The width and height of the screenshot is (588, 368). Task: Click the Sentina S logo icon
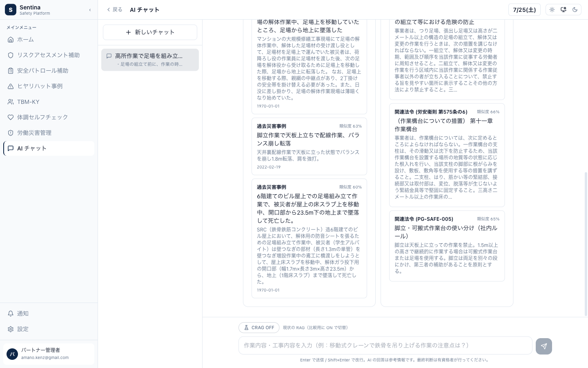coord(11,10)
